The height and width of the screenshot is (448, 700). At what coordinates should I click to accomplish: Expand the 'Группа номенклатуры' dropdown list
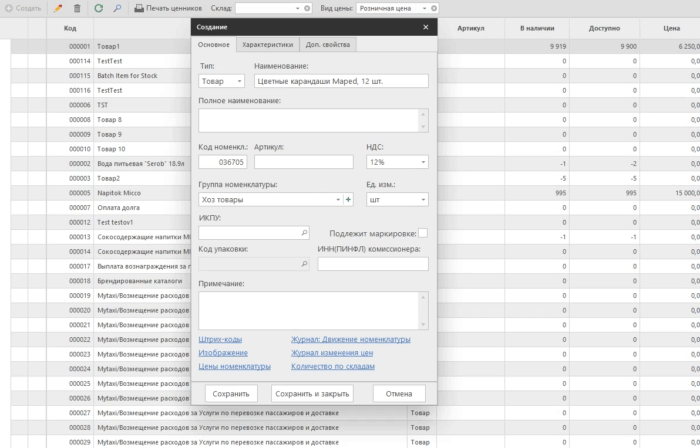click(336, 200)
